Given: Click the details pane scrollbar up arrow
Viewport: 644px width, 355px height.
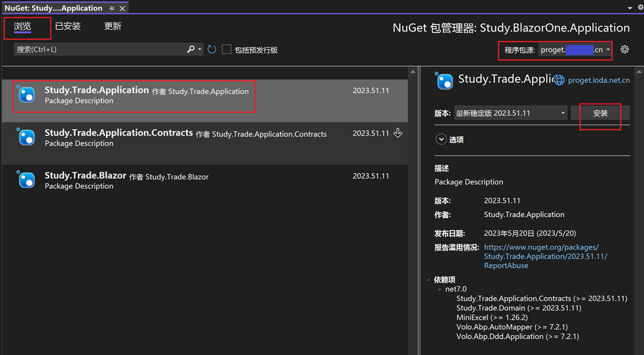Looking at the screenshot, I should click(639, 72).
